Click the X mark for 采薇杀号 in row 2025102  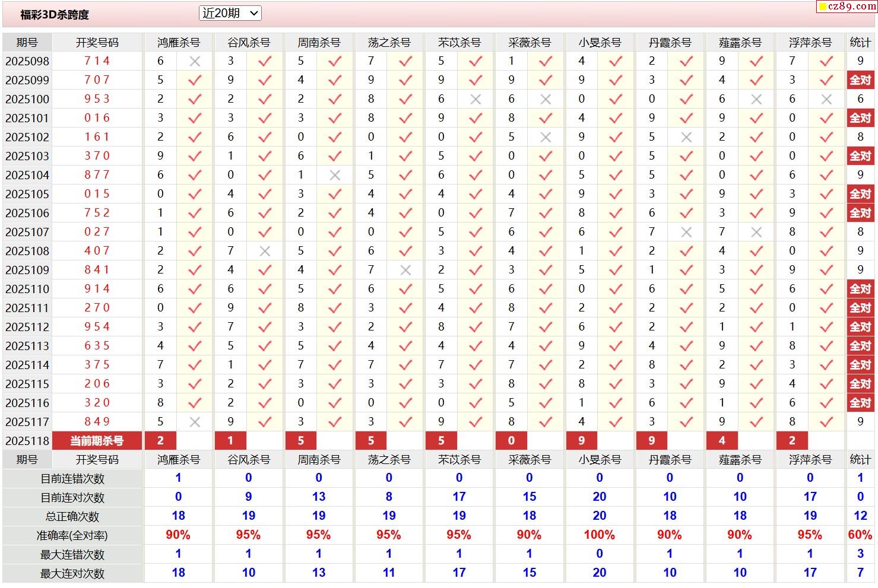546,137
